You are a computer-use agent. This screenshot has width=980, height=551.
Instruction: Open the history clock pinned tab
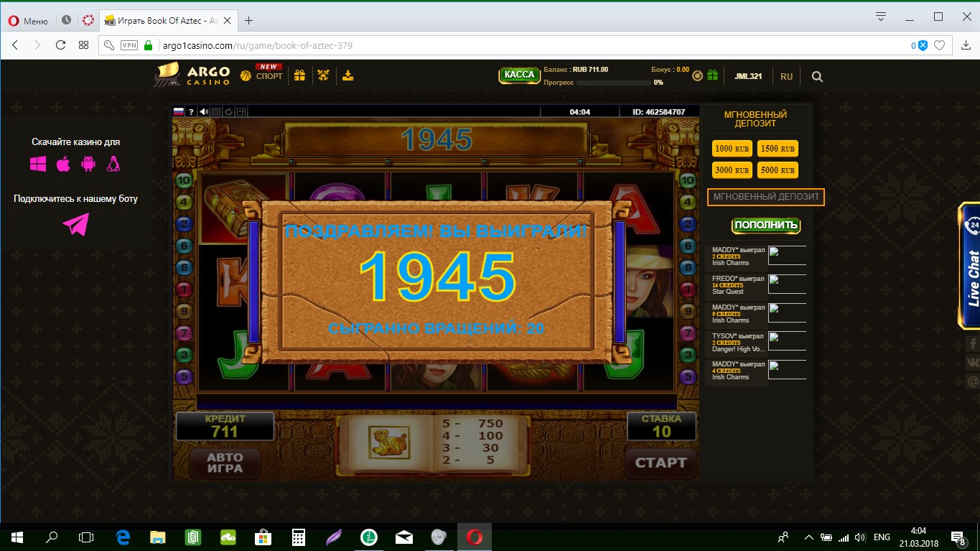67,21
